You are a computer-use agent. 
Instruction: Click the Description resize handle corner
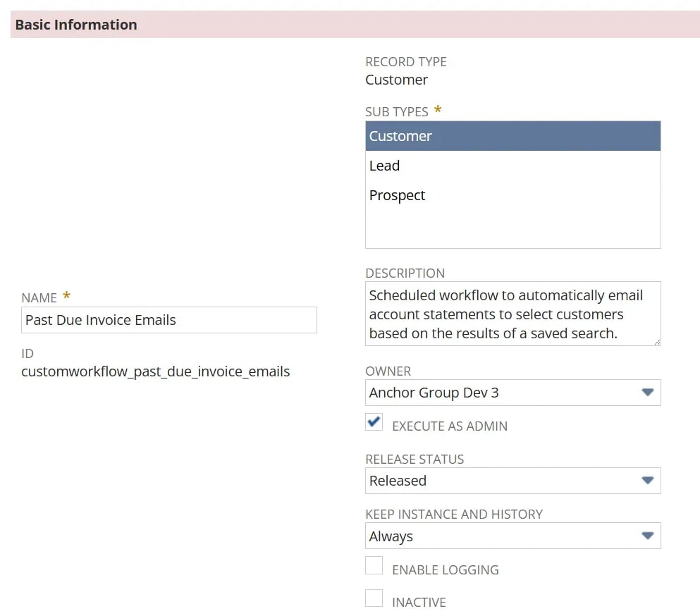[657, 343]
